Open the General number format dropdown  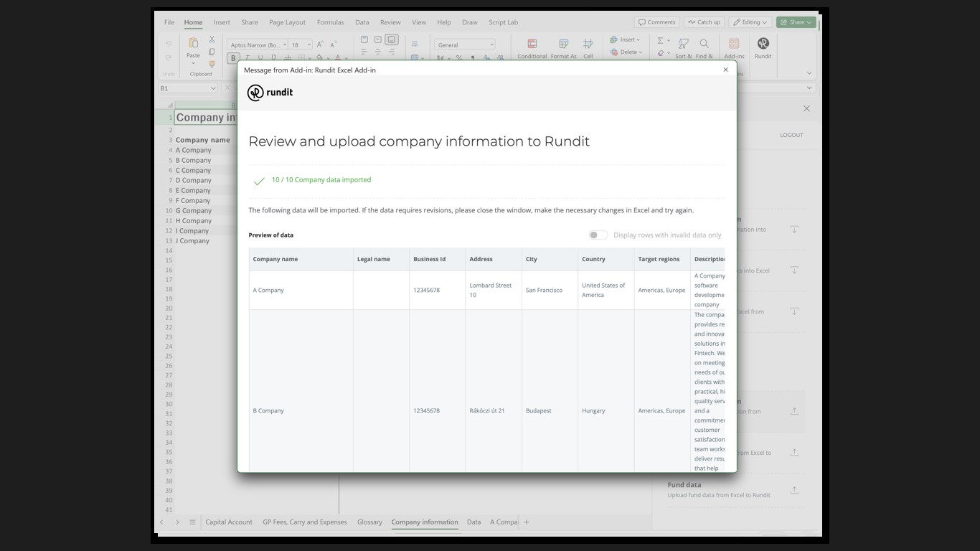pyautogui.click(x=464, y=44)
